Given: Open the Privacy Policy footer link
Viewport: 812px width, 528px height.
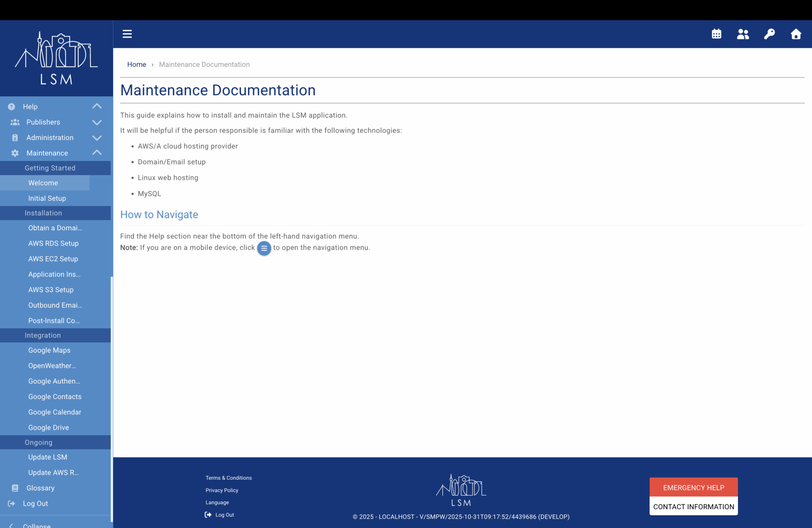Looking at the screenshot, I should click(x=222, y=490).
